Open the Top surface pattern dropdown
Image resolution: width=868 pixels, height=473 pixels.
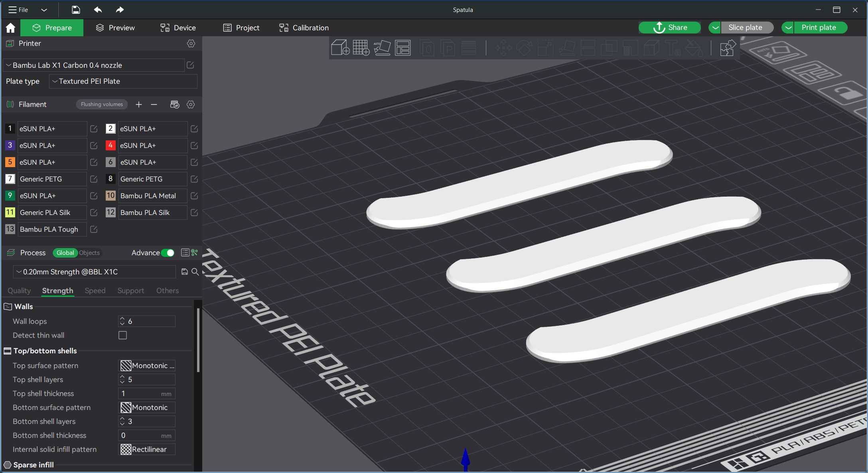coord(148,366)
